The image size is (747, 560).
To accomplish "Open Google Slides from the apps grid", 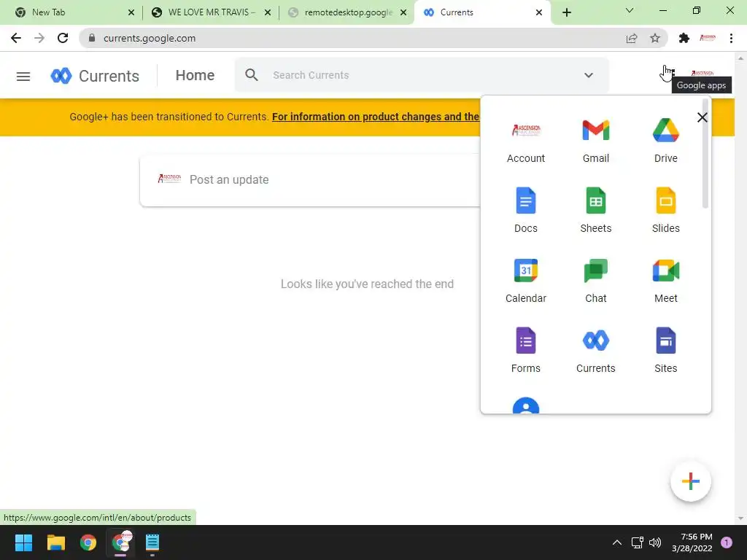I will pyautogui.click(x=665, y=211).
